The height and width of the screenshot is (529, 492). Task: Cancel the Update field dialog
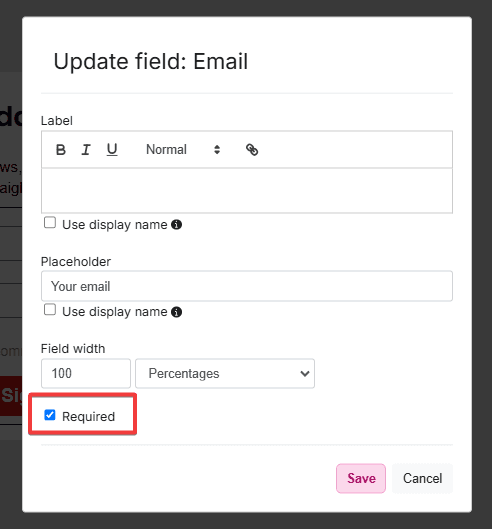[422, 478]
